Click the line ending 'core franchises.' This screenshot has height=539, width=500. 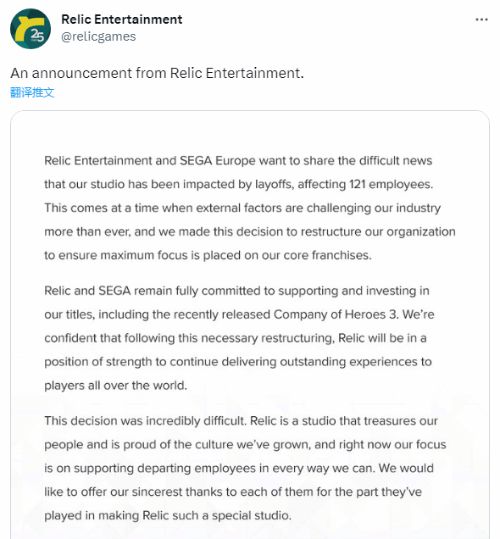tap(208, 255)
